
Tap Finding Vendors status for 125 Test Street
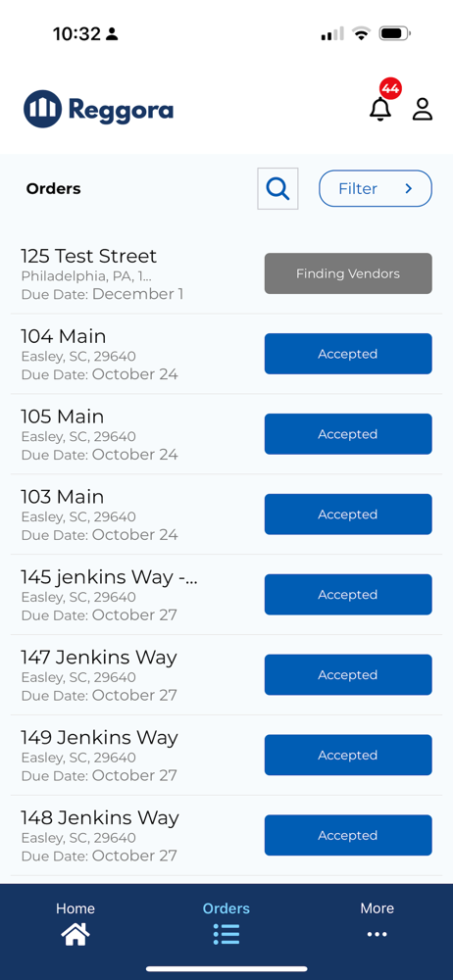coord(348,273)
